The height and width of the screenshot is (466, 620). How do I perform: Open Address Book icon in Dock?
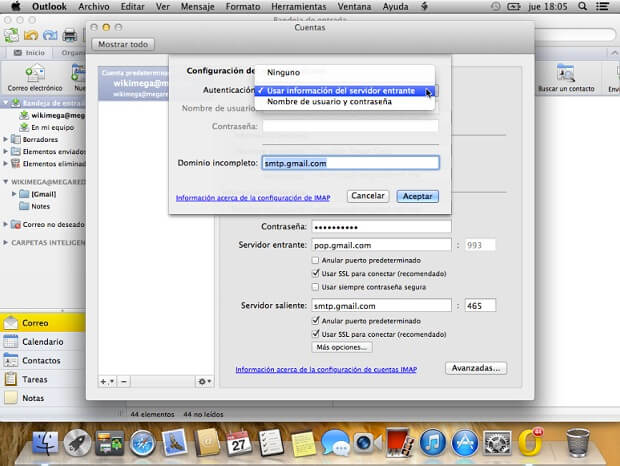click(x=206, y=443)
